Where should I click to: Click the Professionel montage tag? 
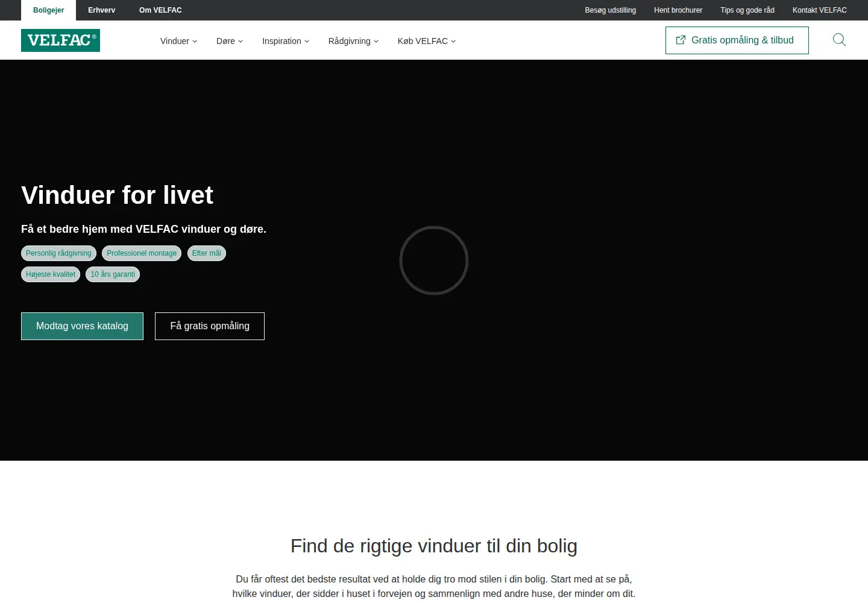142,253
